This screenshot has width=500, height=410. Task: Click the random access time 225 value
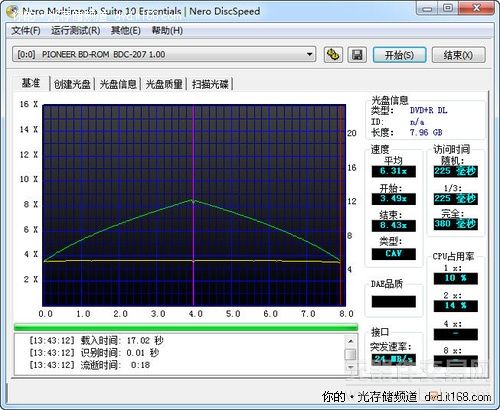pos(456,171)
